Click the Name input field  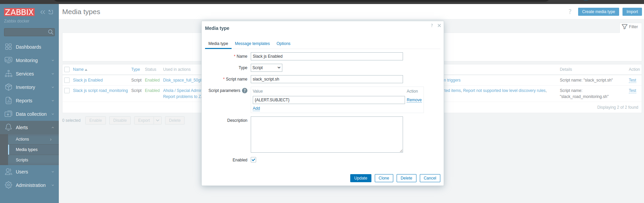[327, 56]
